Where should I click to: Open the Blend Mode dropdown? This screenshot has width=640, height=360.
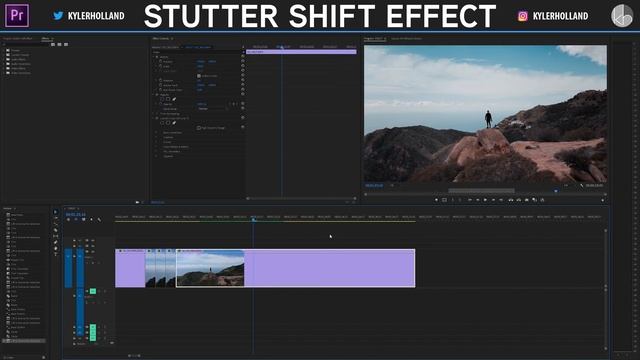pos(213,109)
